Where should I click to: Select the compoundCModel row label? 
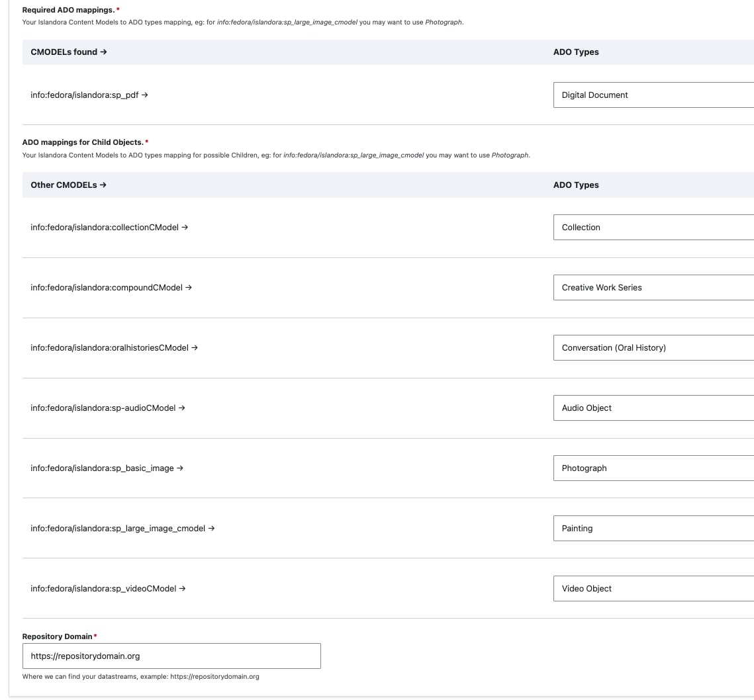pyautogui.click(x=111, y=287)
